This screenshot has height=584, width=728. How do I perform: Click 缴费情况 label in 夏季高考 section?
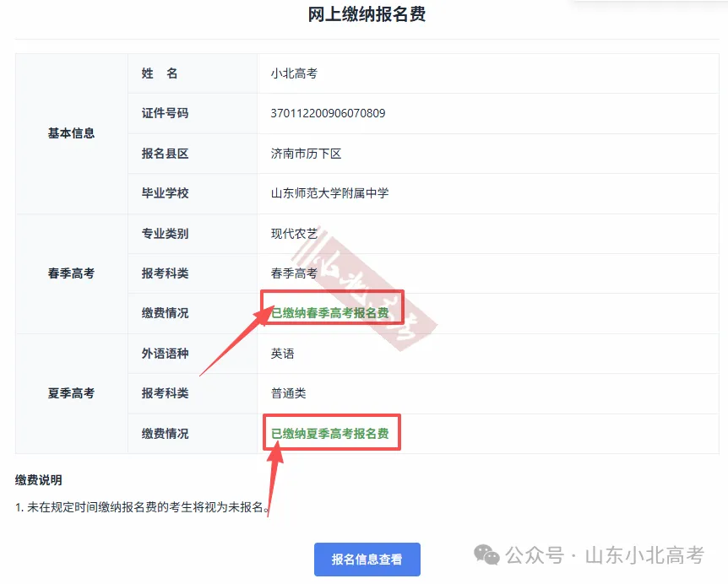click(x=166, y=434)
